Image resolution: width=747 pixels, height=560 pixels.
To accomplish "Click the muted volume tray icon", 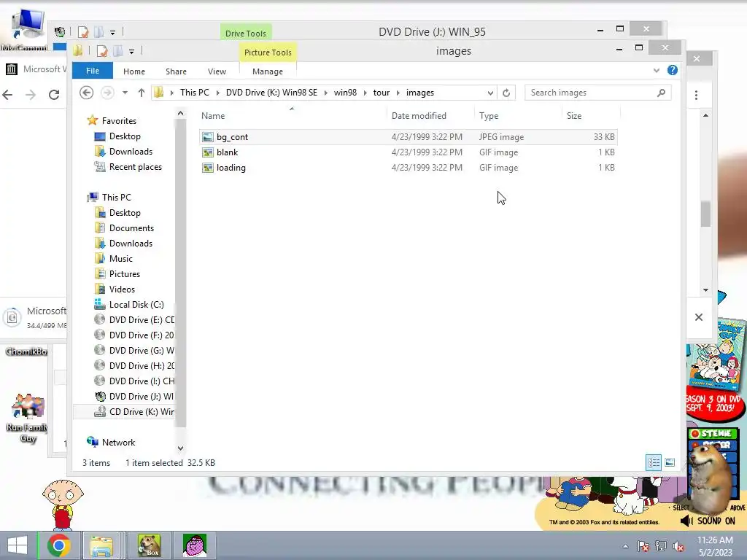I will pyautogui.click(x=678, y=546).
